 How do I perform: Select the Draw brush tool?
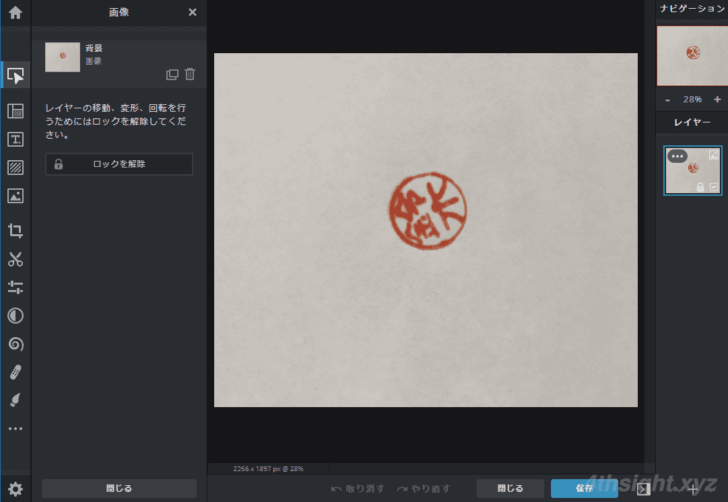point(15,400)
